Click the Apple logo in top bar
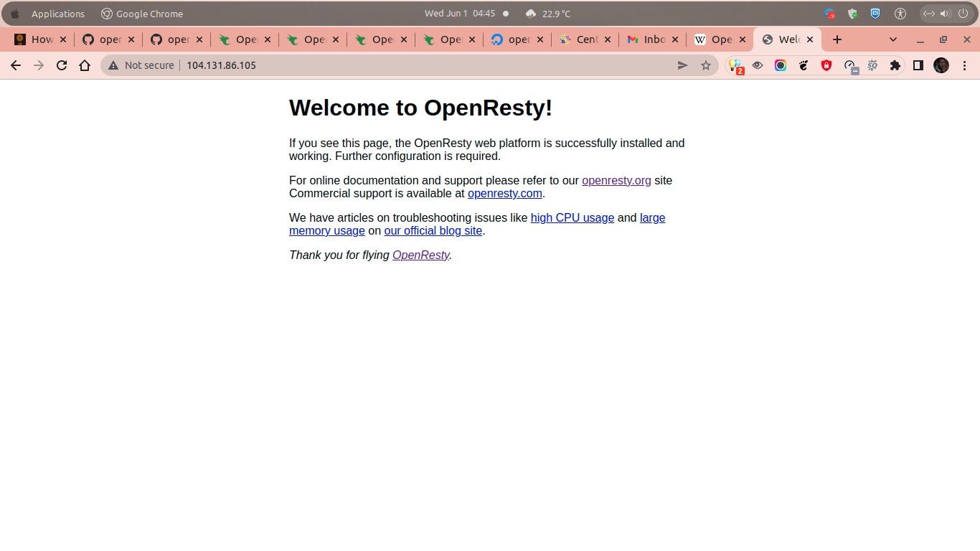The width and height of the screenshot is (980, 551). (x=15, y=14)
